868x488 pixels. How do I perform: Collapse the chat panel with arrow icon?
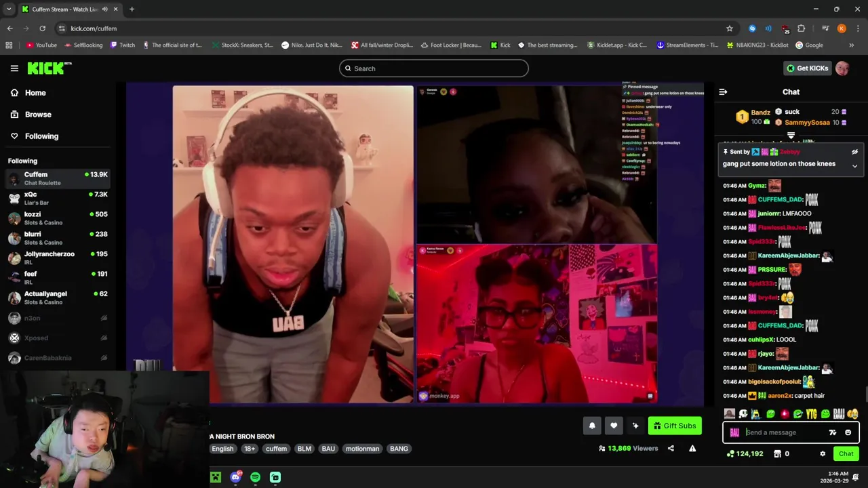pyautogui.click(x=723, y=92)
